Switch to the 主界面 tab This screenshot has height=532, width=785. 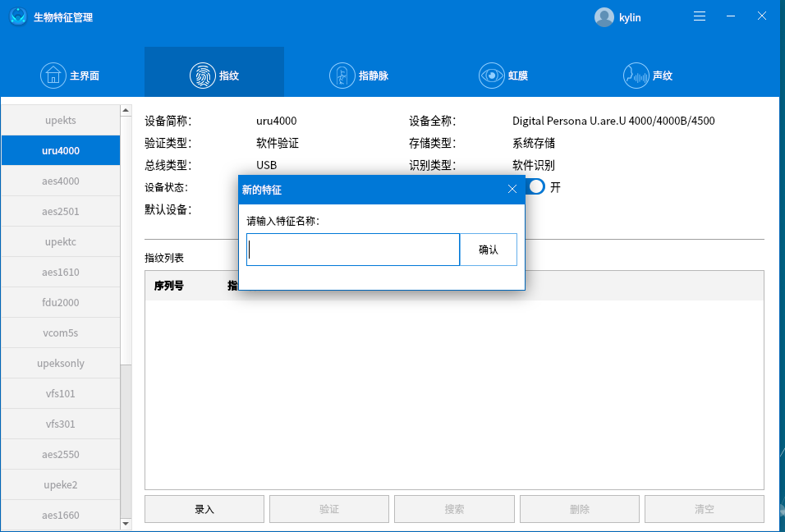click(x=71, y=75)
